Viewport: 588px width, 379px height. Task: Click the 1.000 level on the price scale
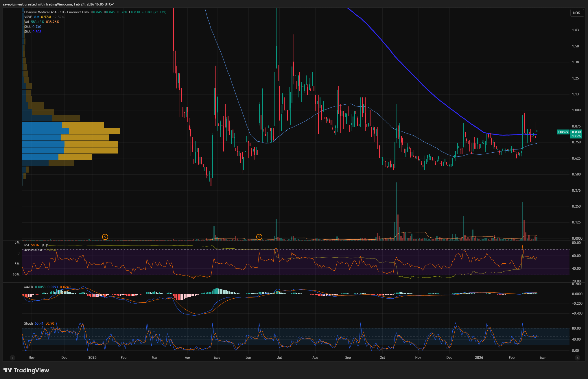tap(576, 110)
